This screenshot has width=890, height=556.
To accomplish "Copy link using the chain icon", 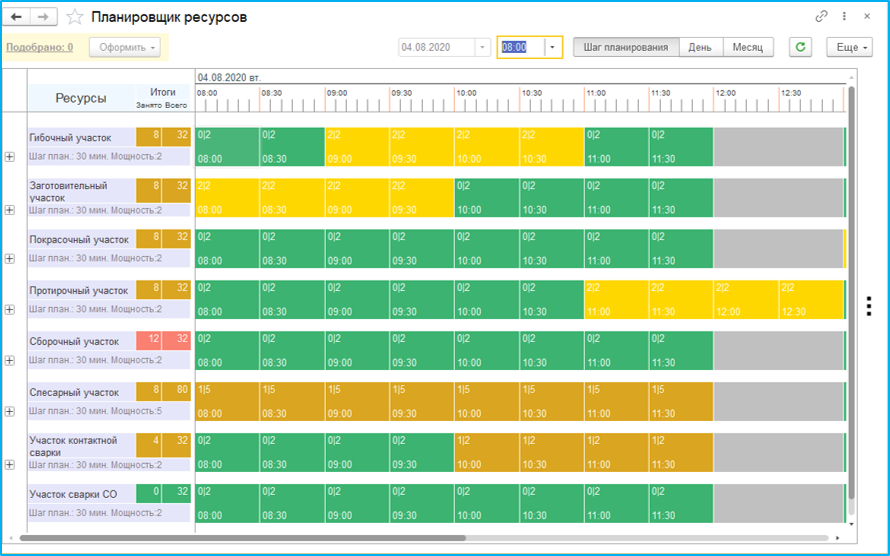I will pos(821,16).
